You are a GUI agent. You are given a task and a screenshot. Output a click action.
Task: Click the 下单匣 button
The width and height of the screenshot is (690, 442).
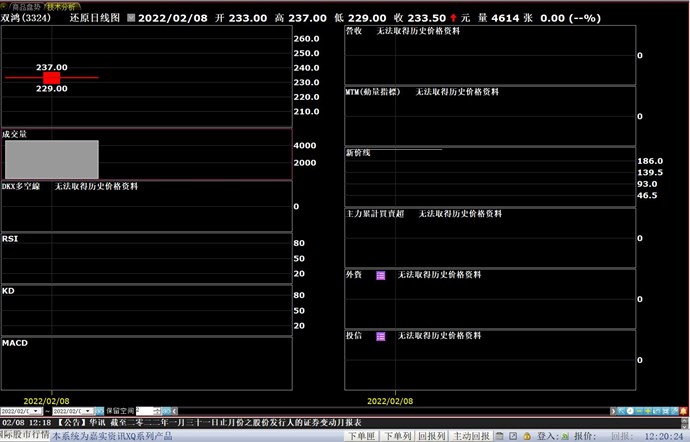click(363, 436)
